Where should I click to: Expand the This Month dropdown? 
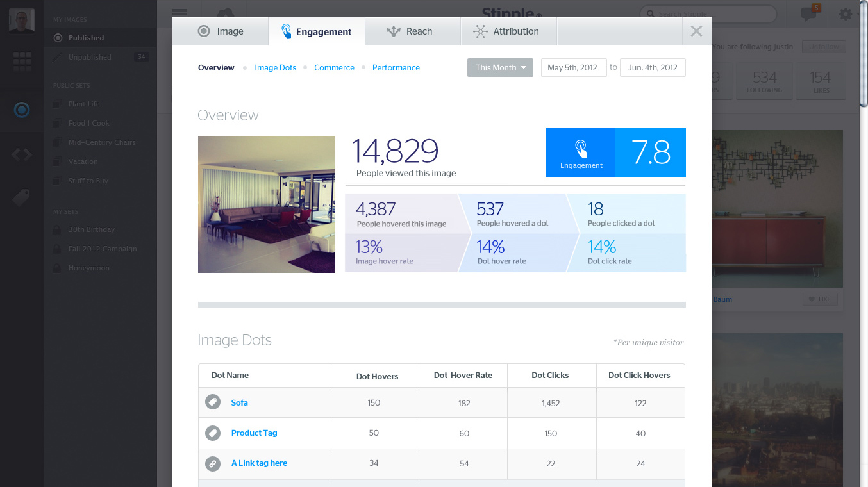tap(500, 68)
